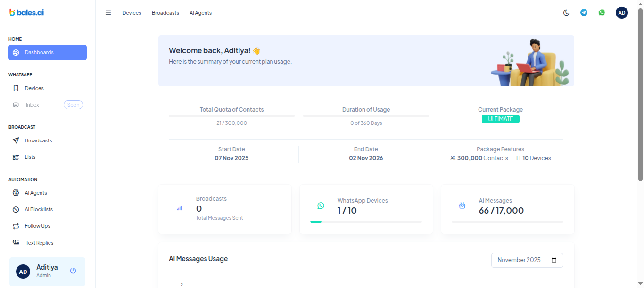Select Dashboards in the sidebar
644x288 pixels.
click(x=48, y=52)
